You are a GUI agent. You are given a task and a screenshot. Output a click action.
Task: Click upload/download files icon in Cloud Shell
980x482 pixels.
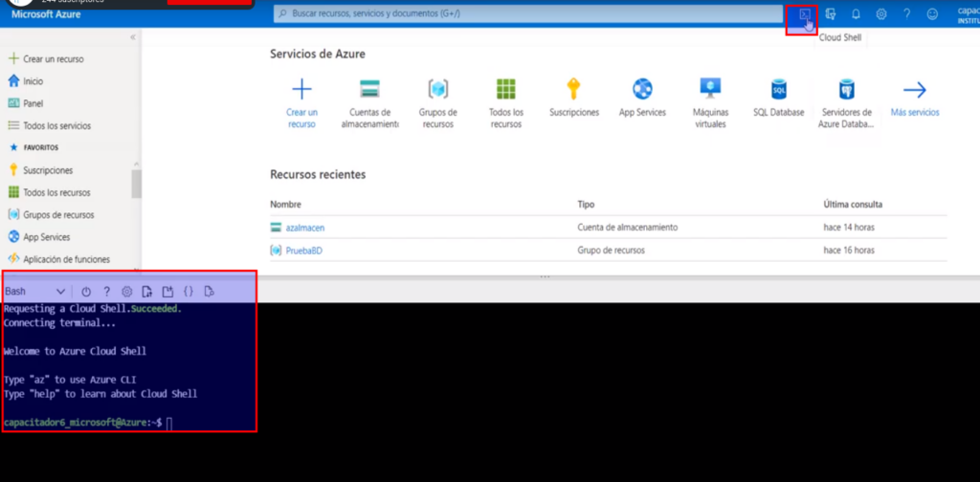pyautogui.click(x=146, y=292)
